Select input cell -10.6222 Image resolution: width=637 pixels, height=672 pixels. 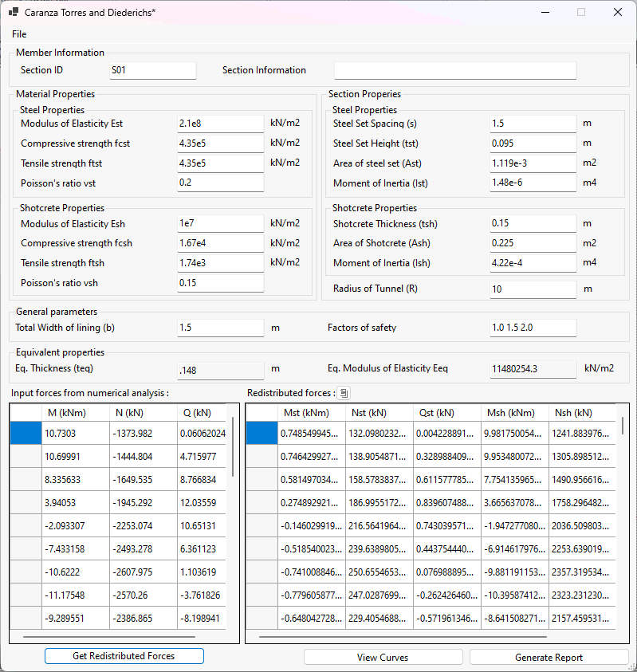click(76, 572)
